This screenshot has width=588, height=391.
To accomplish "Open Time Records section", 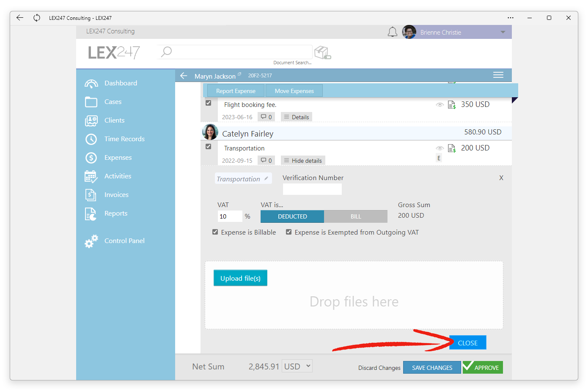I will pos(124,139).
